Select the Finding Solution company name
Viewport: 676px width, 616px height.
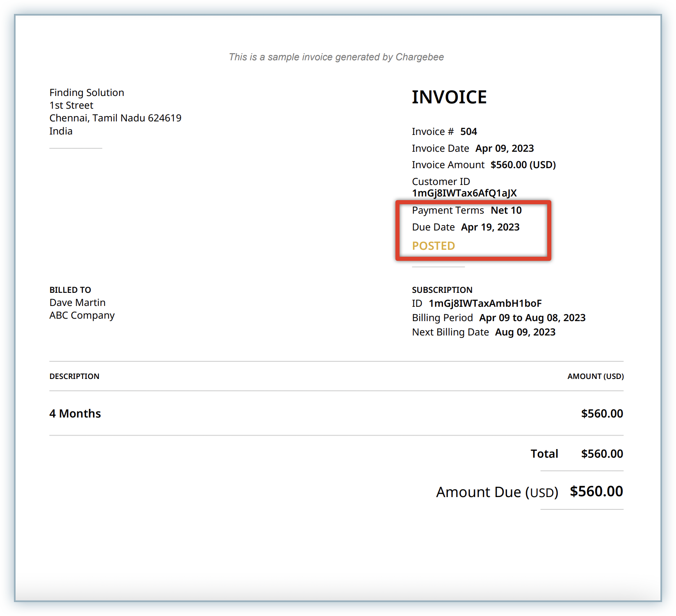(87, 93)
